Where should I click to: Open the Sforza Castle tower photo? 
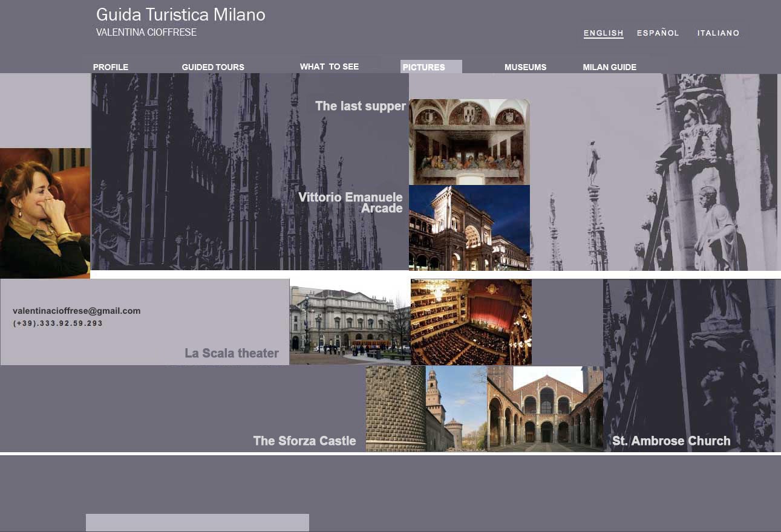tap(426, 409)
